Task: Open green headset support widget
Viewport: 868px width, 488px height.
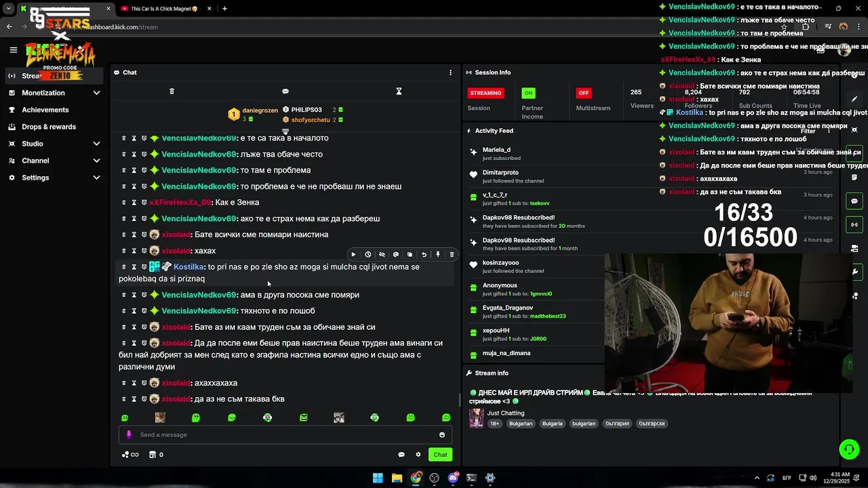Action: click(x=848, y=449)
